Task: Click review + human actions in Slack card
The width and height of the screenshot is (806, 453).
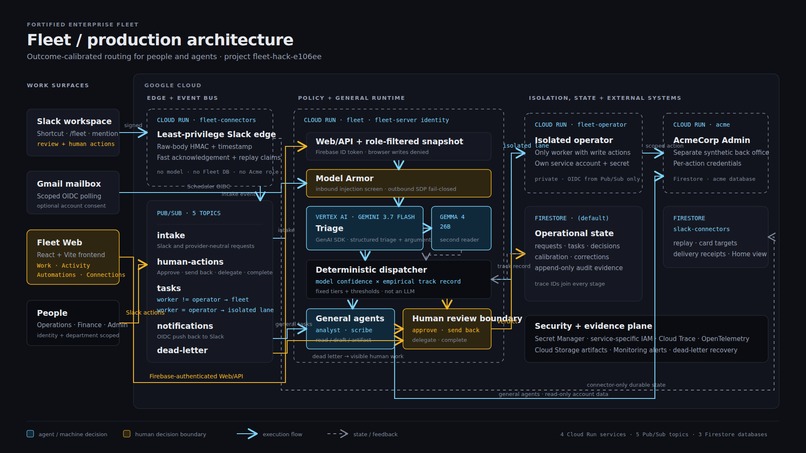Action: tap(76, 144)
